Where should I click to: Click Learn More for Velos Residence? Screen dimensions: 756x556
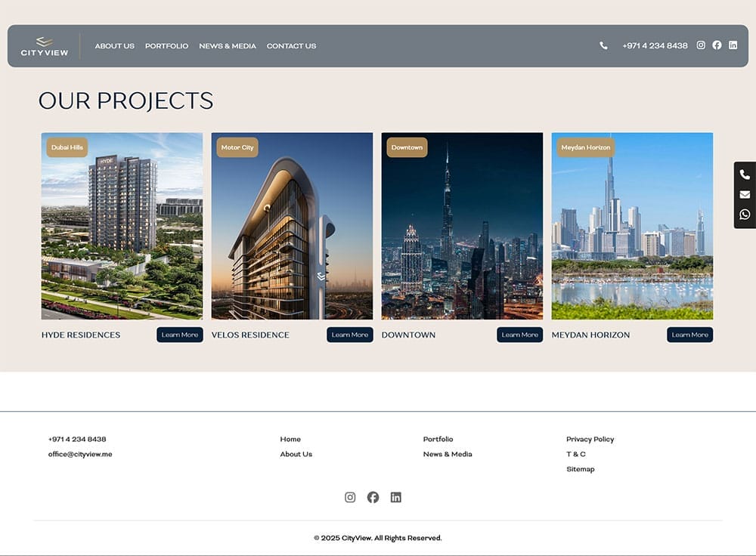(350, 335)
